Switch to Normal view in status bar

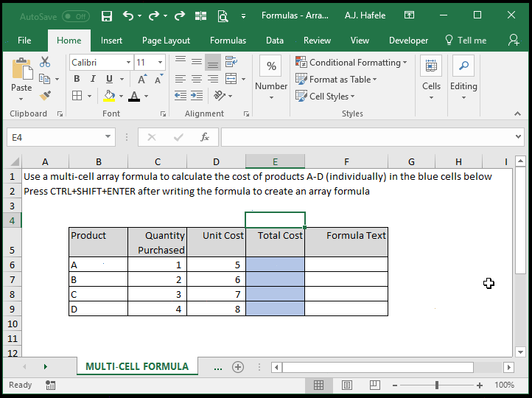pos(318,385)
